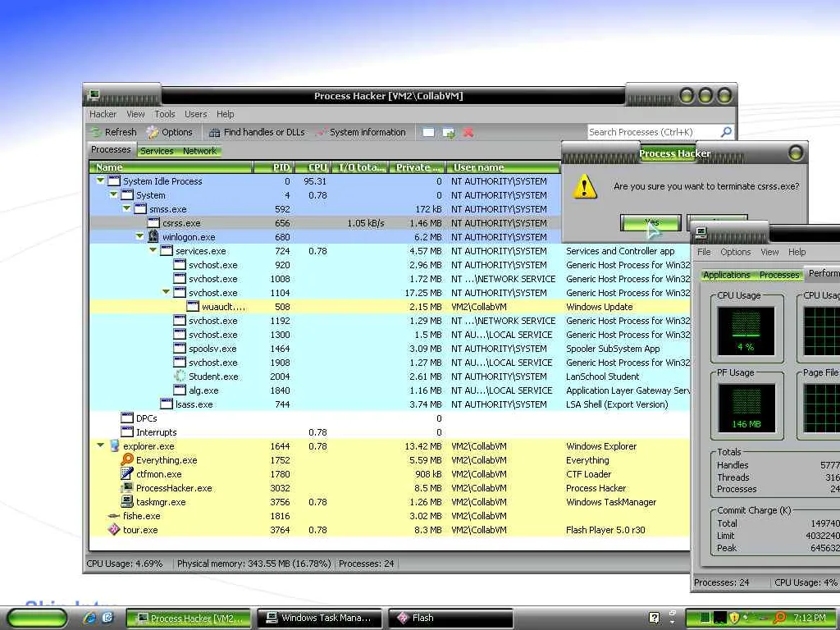Open the Tools menu

tap(165, 114)
